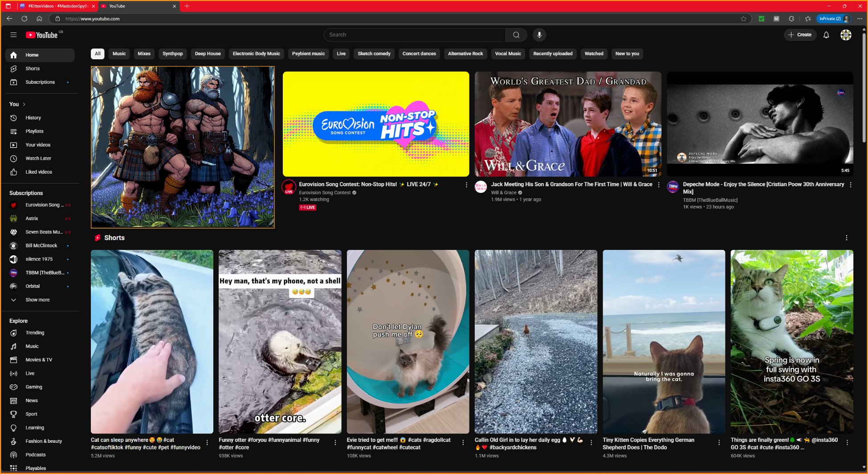Open Your videos in sidebar
The height and width of the screenshot is (474, 868).
40,145
